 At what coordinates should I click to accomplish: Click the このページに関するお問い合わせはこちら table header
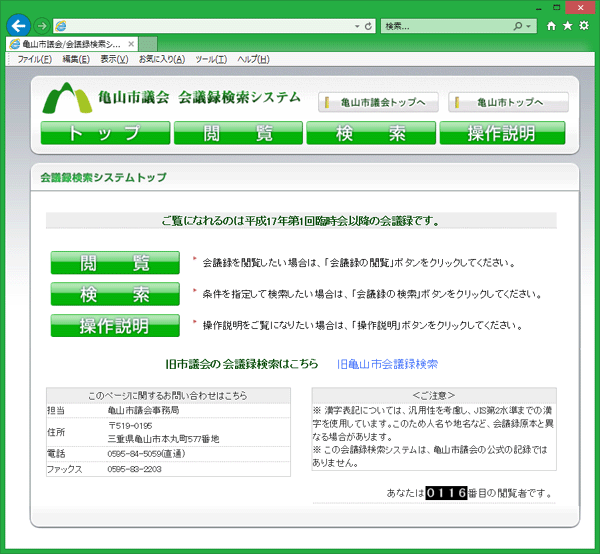(168, 395)
